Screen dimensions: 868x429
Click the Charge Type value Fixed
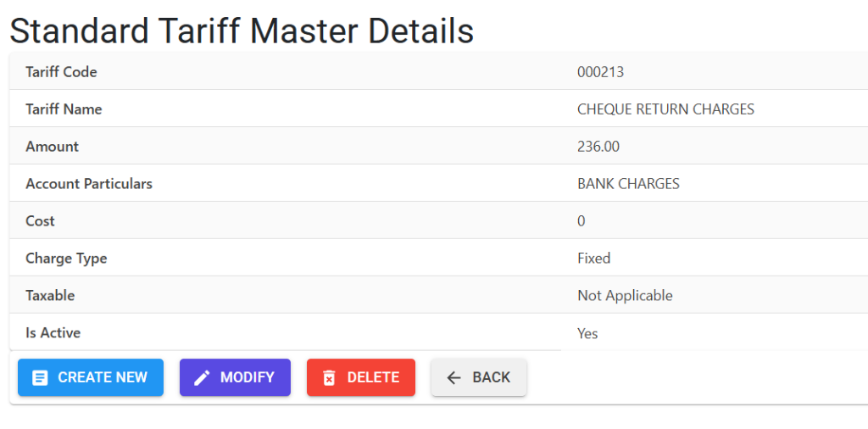pyautogui.click(x=593, y=259)
